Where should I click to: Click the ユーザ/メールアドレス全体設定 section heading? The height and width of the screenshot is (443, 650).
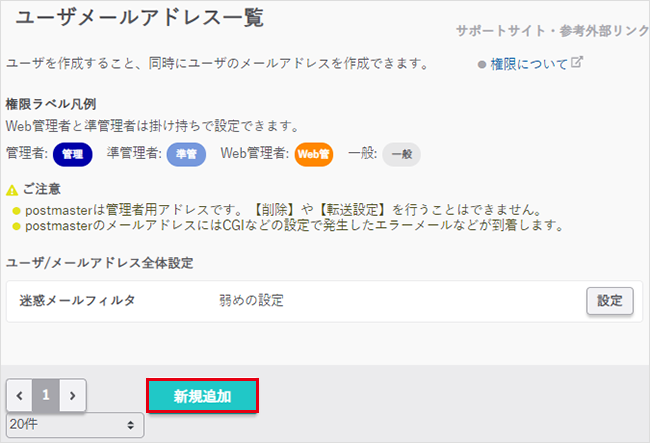tap(99, 263)
